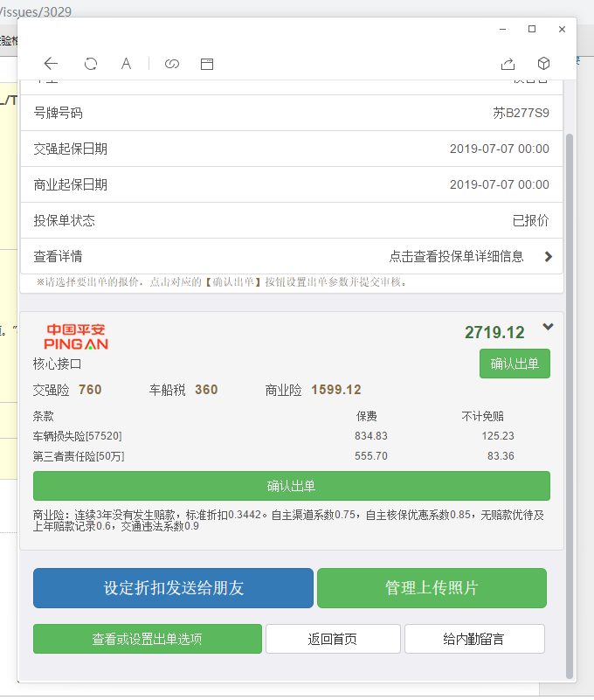Click 点击查看投保单详细信息 link text
Screen dimensions: 594x700
tap(456, 256)
